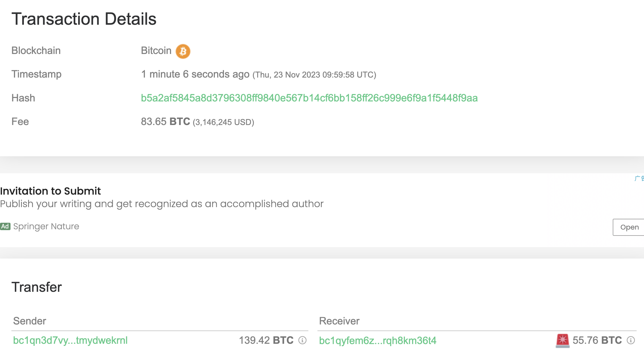644x354 pixels.
Task: Click the red siren alert icon
Action: [562, 340]
